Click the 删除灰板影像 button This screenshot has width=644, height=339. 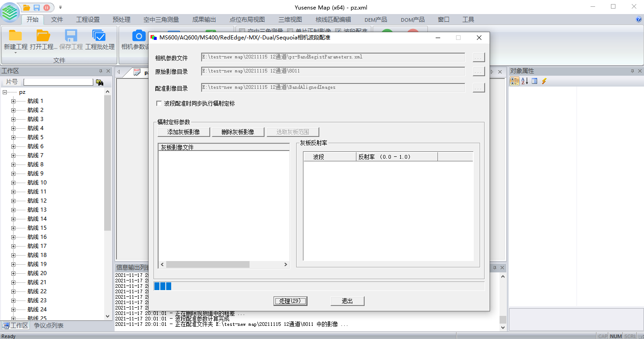tap(237, 132)
